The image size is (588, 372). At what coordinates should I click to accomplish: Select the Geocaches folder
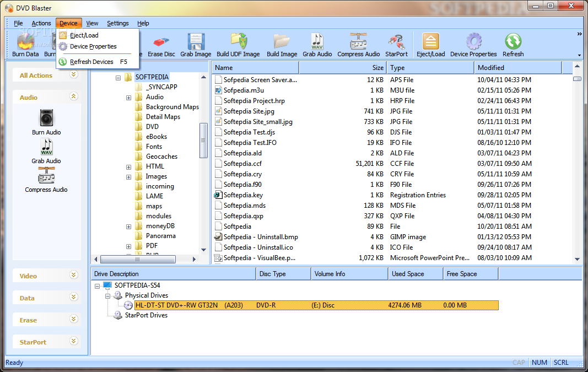[161, 157]
